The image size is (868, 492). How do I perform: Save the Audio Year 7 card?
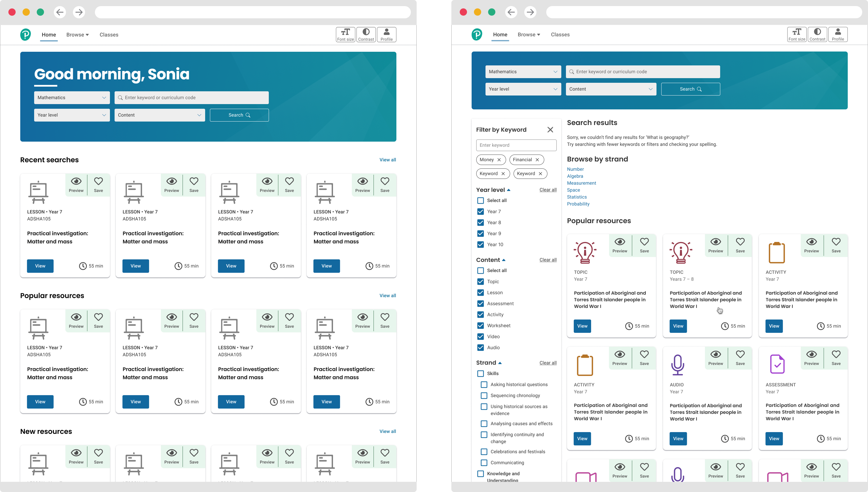tap(740, 358)
